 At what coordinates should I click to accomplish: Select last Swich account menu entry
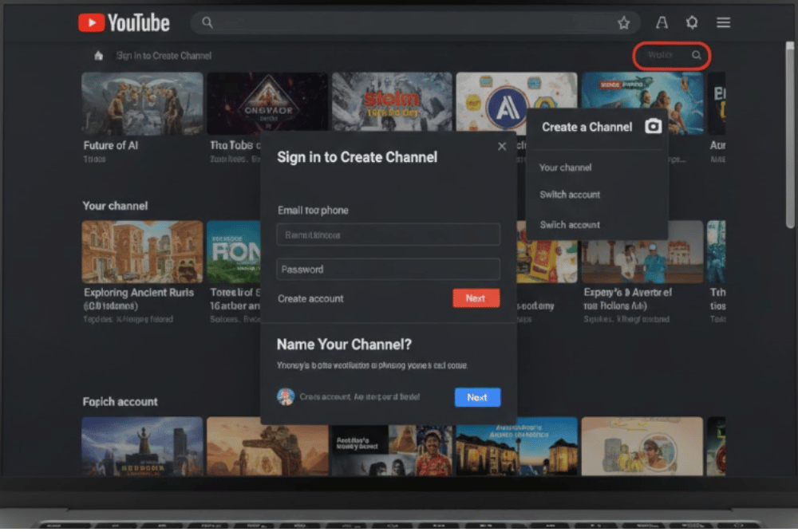570,224
